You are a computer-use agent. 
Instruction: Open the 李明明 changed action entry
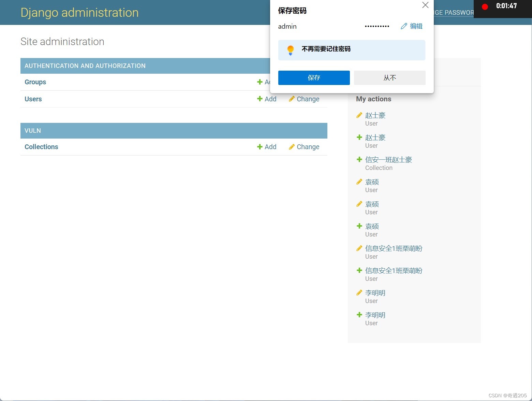(375, 293)
